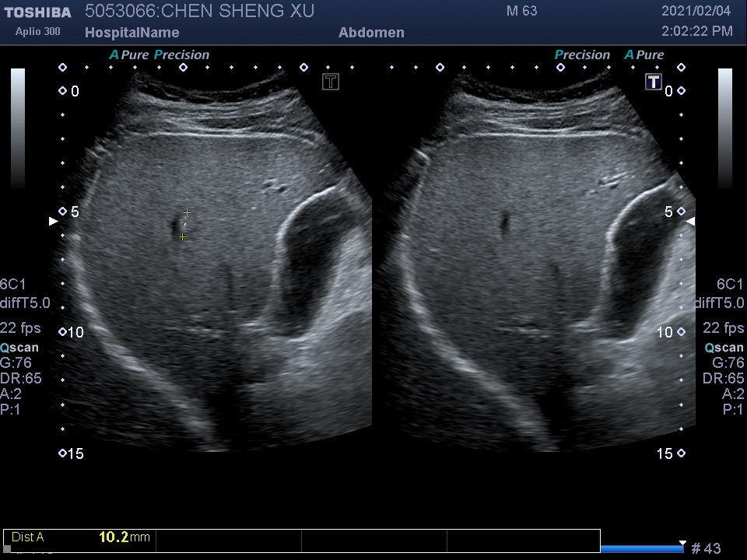Image resolution: width=747 pixels, height=560 pixels.
Task: Click the patient ID and name text
Action: (x=199, y=11)
